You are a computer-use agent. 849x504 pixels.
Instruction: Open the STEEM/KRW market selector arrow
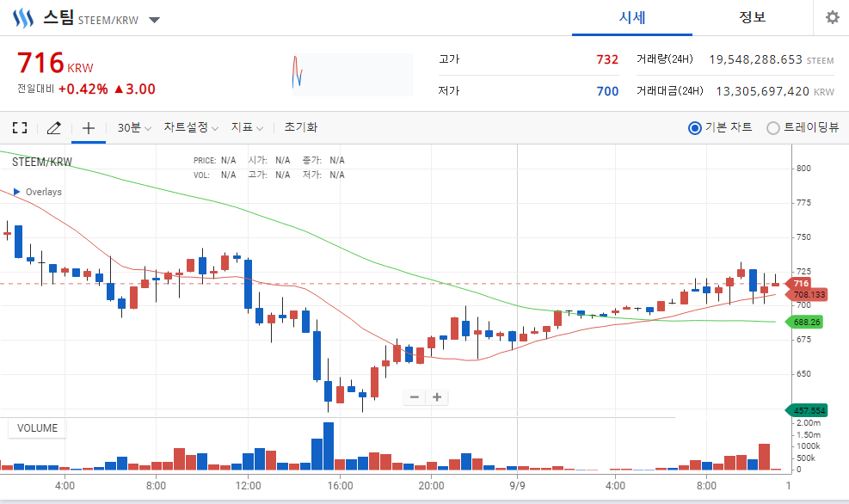(x=154, y=20)
